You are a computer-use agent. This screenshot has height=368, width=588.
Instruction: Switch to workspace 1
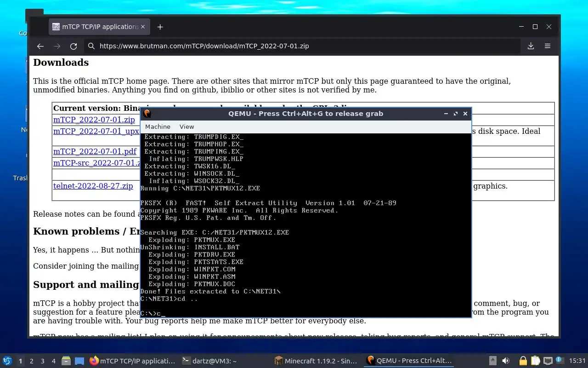click(20, 361)
